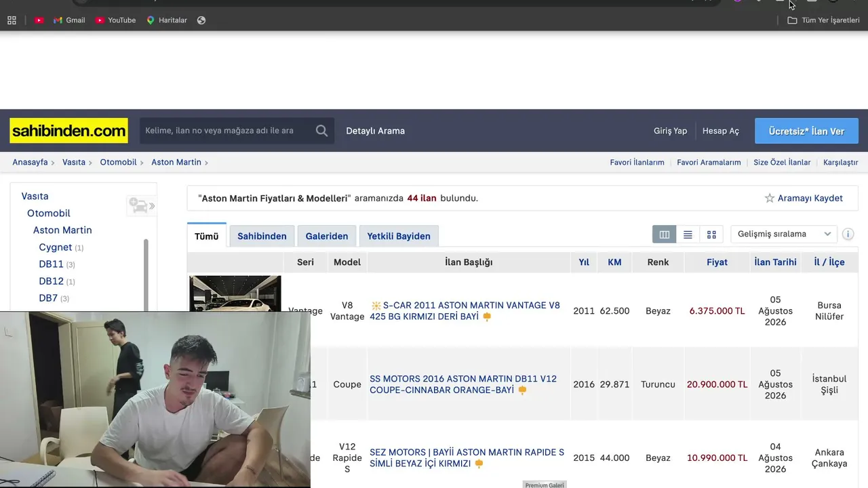Open the Haritalar maps bookmark
This screenshot has width=868, height=488.
[167, 20]
